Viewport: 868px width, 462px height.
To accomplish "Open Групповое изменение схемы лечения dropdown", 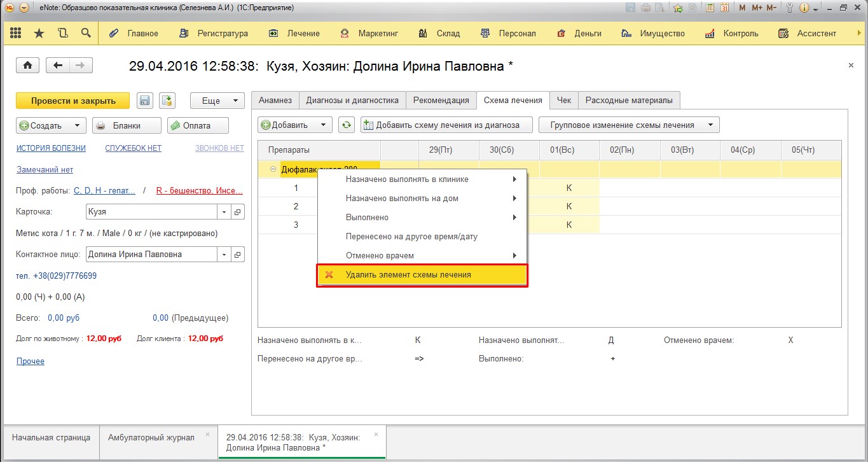I will pos(629,125).
